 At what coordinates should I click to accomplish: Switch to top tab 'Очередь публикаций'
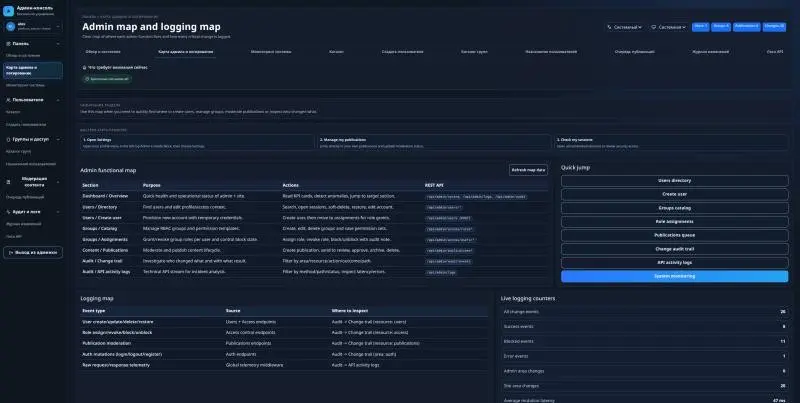[635, 52]
